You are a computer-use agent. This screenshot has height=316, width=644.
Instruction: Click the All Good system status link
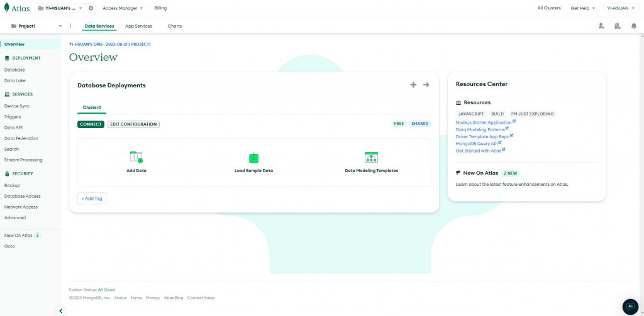pos(106,290)
